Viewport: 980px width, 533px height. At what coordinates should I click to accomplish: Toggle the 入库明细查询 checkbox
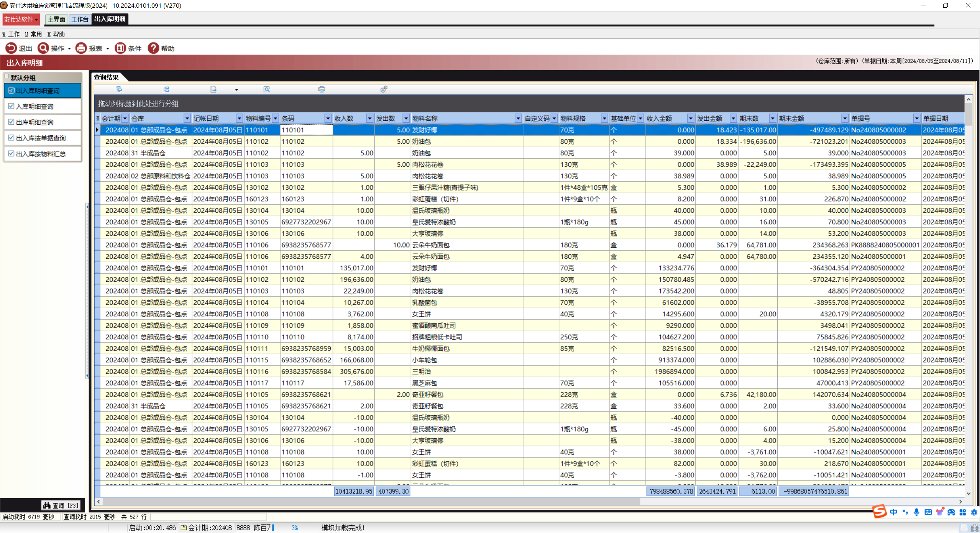tap(11, 106)
